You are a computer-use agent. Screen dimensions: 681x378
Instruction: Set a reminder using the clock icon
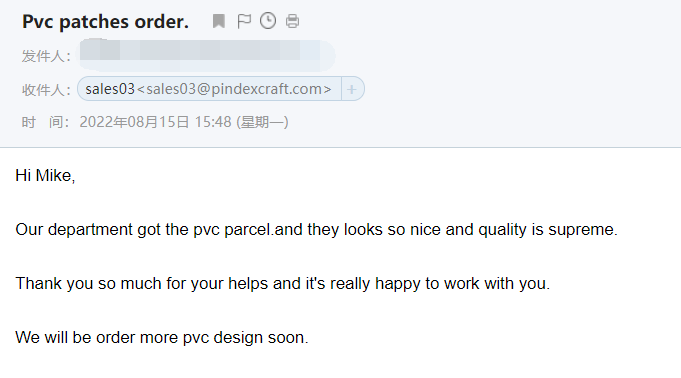coord(268,21)
